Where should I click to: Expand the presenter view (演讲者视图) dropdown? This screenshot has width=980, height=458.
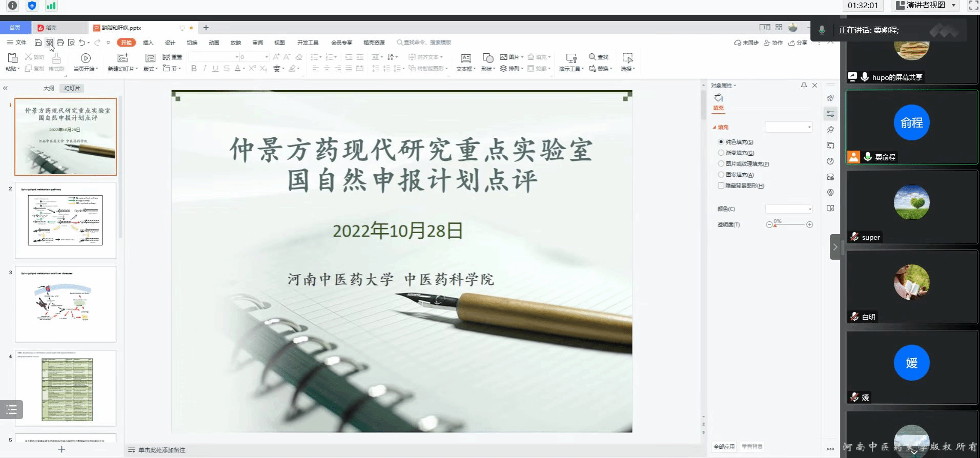pyautogui.click(x=953, y=5)
